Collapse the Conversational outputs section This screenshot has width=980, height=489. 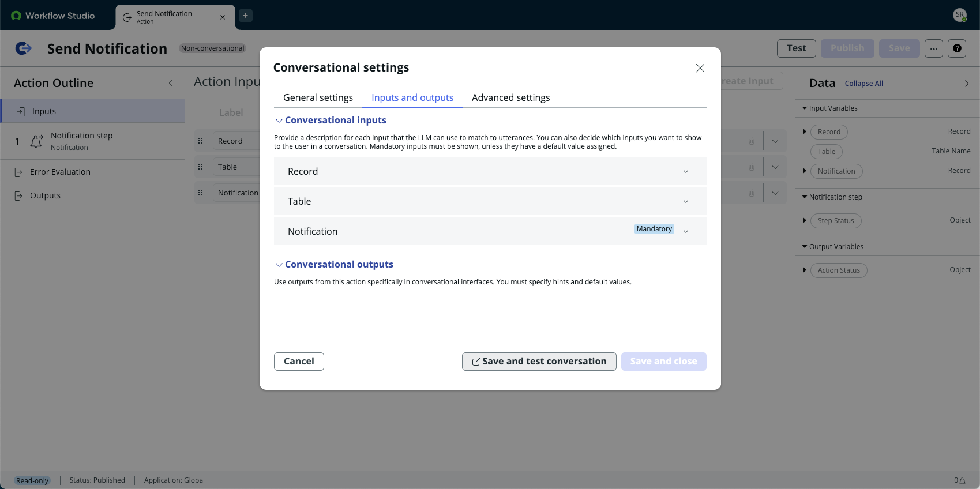(x=279, y=265)
